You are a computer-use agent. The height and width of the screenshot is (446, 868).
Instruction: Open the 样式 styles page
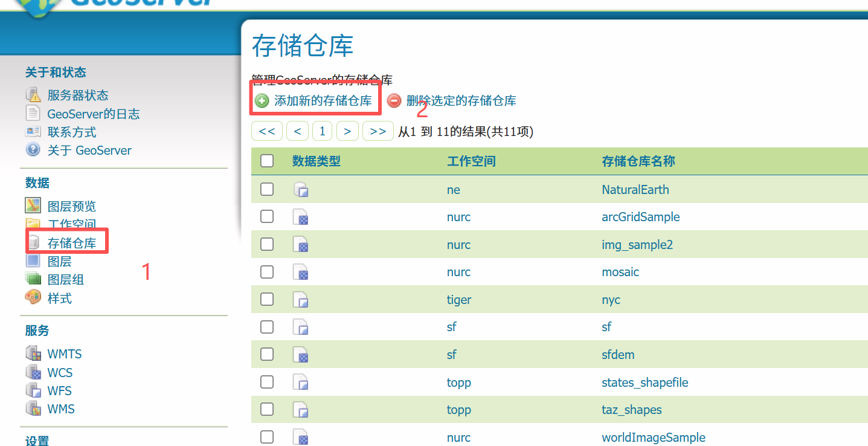pyautogui.click(x=60, y=299)
